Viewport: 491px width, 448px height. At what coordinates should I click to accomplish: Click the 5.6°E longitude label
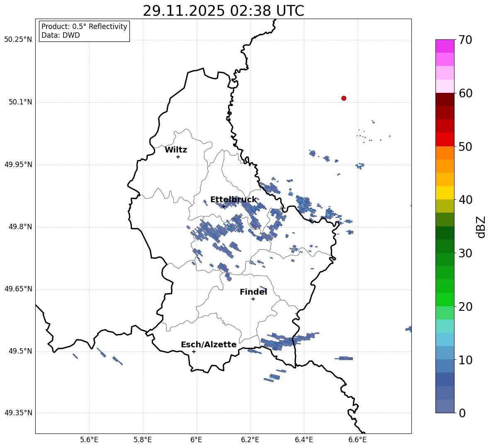pos(89,440)
